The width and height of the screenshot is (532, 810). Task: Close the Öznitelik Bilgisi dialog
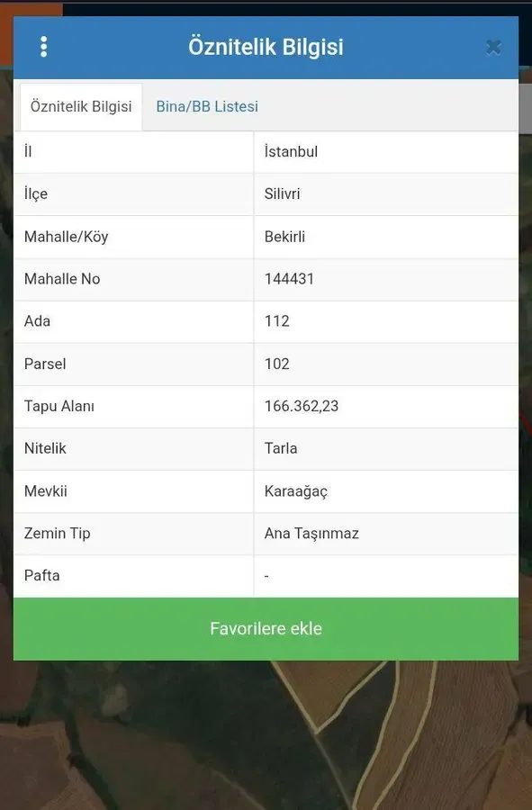click(x=494, y=48)
